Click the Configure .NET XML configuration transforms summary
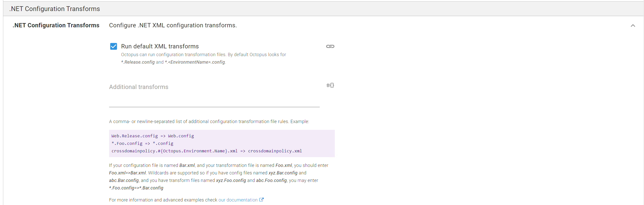 pos(173,25)
